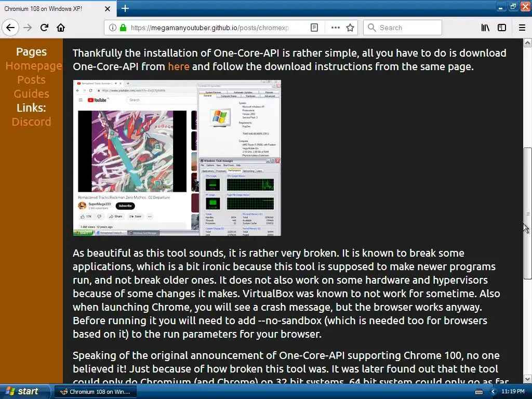Open the Guides sidebar link
Viewport: 532px width, 399px height.
[31, 94]
